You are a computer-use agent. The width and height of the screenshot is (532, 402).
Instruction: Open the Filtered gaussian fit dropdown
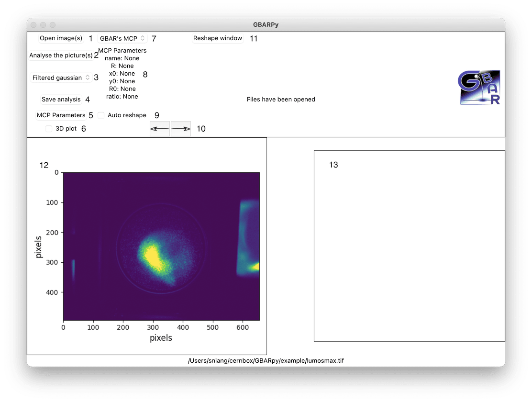point(61,78)
